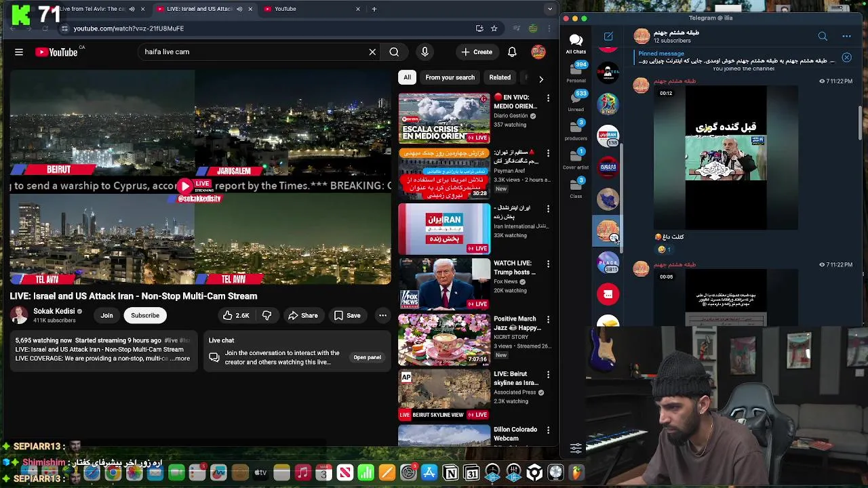Image resolution: width=868 pixels, height=488 pixels.
Task: Open a new browser tab
Action: click(374, 9)
